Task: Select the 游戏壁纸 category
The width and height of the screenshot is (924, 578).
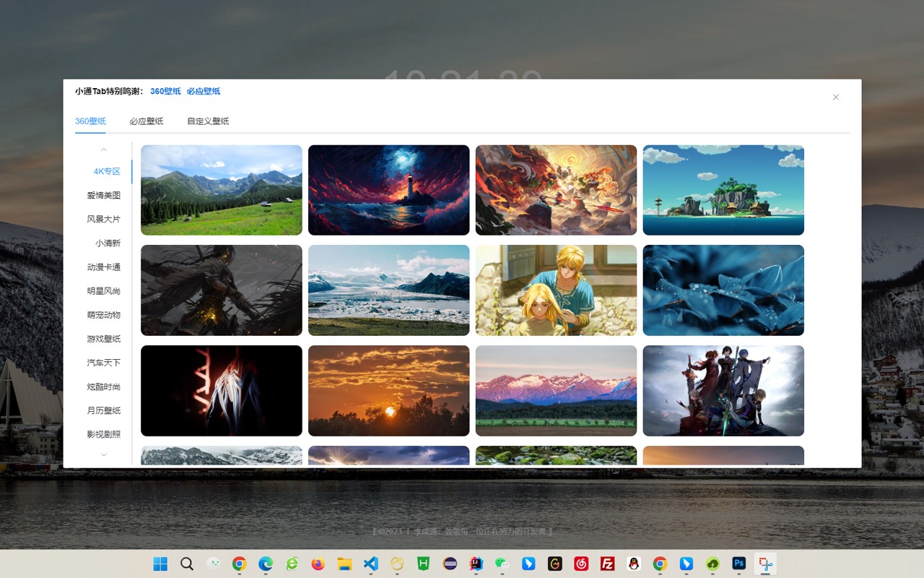Action: click(x=104, y=339)
